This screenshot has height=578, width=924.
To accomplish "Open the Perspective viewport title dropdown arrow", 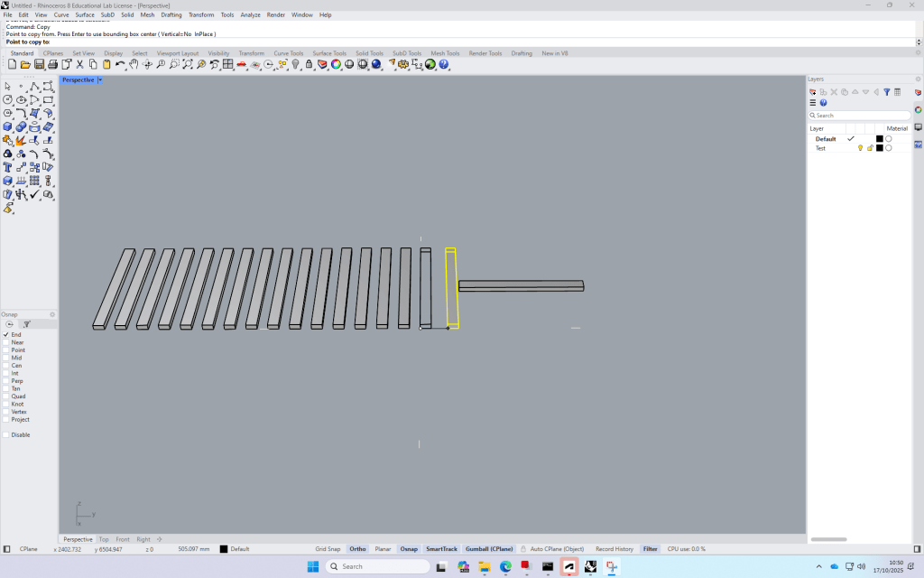I will click(100, 79).
